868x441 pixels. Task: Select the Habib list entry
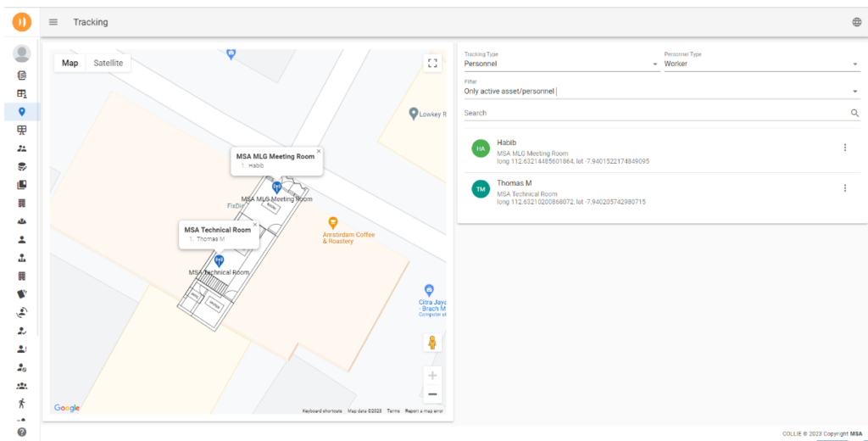point(662,152)
